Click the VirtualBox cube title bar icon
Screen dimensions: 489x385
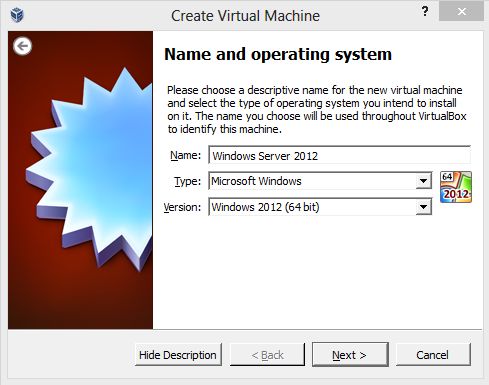click(x=17, y=15)
